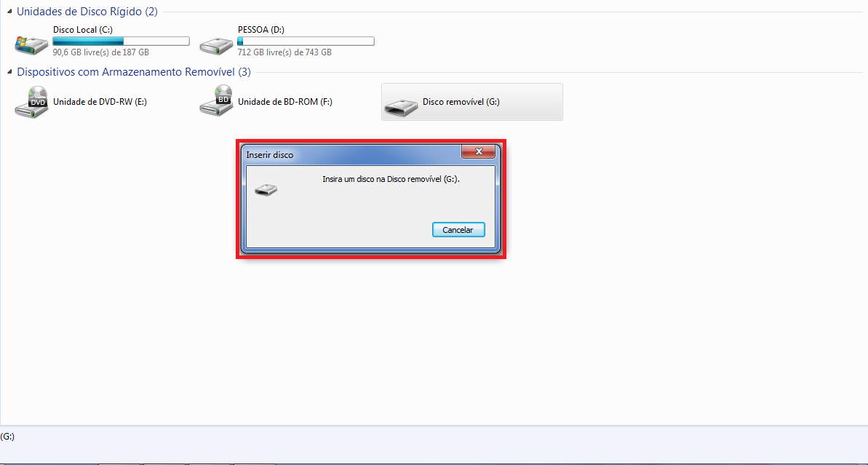The image size is (868, 465).
Task: Click the BD-ROM (F:) drive icon
Action: 216,100
